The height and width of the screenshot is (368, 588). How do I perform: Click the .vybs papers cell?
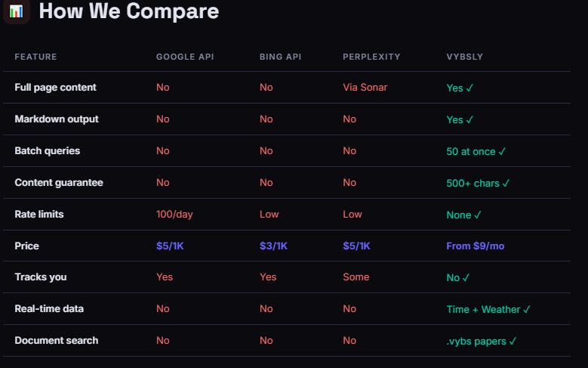482,342
